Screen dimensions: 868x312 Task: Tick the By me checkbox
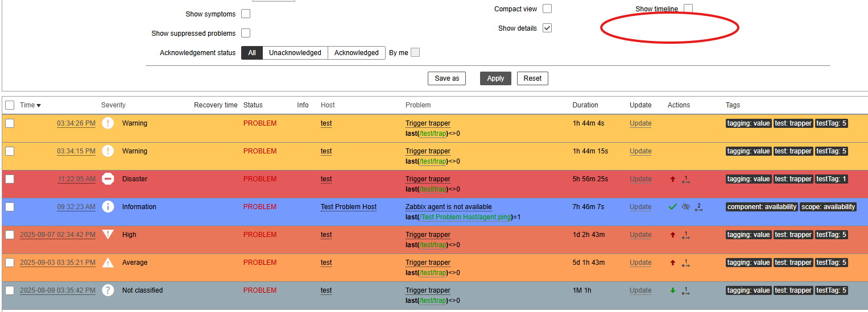415,53
